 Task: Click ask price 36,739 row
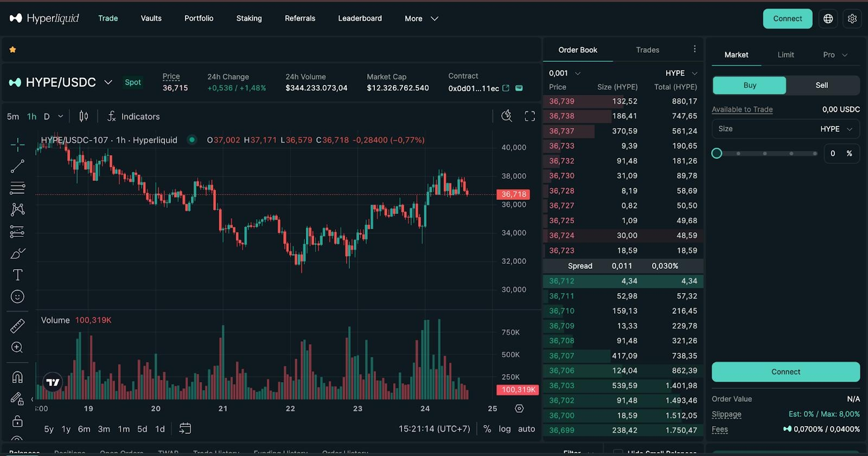point(623,102)
